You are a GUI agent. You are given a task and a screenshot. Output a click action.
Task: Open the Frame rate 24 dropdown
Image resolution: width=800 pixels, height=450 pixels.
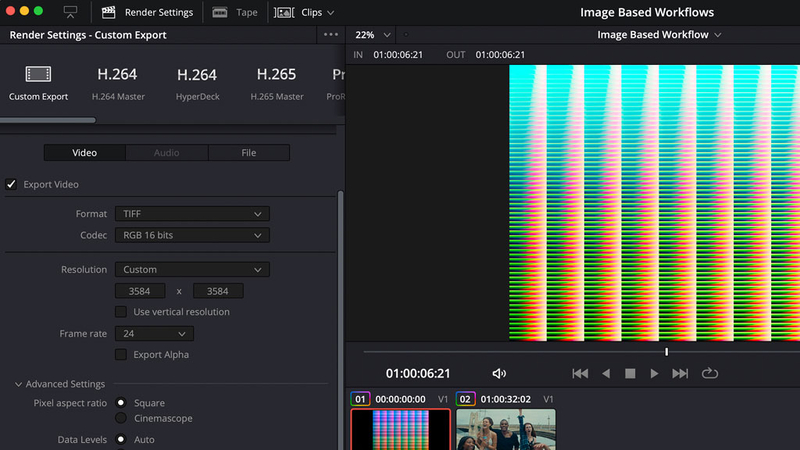coord(154,334)
